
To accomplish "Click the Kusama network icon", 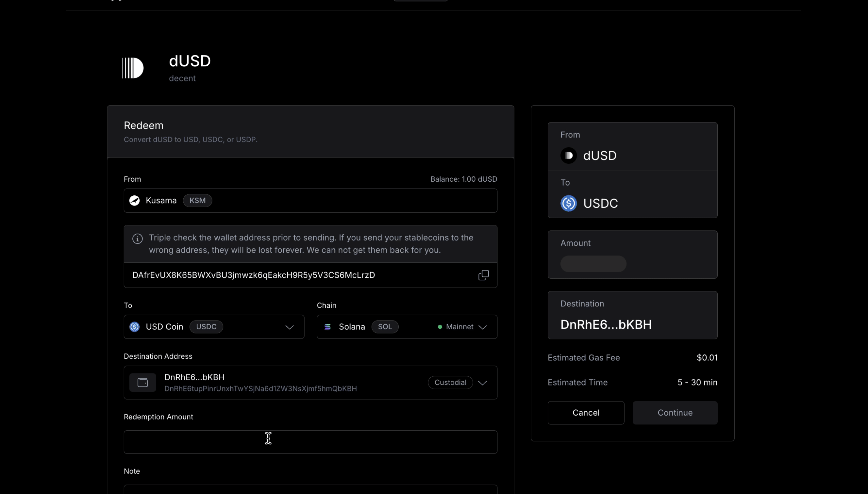I will [135, 201].
